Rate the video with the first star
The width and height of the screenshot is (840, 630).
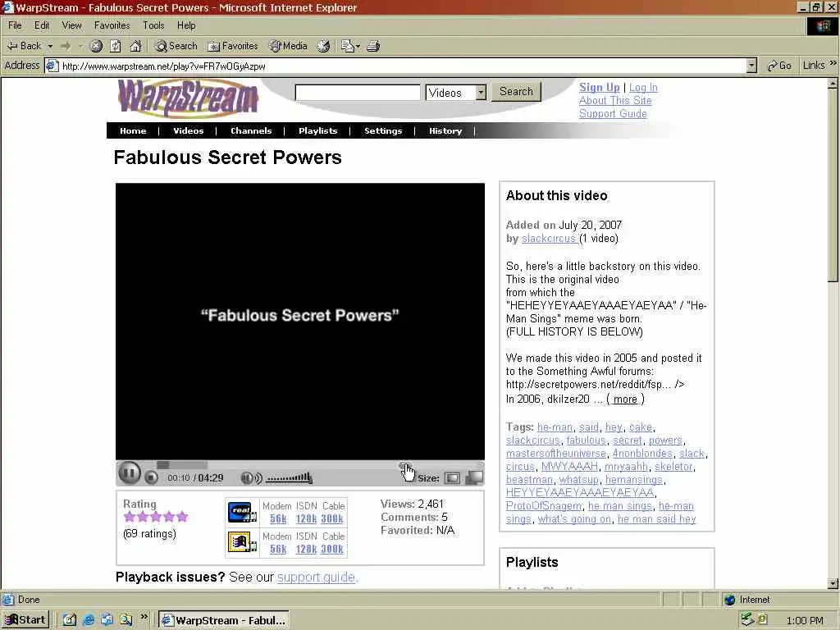click(129, 517)
